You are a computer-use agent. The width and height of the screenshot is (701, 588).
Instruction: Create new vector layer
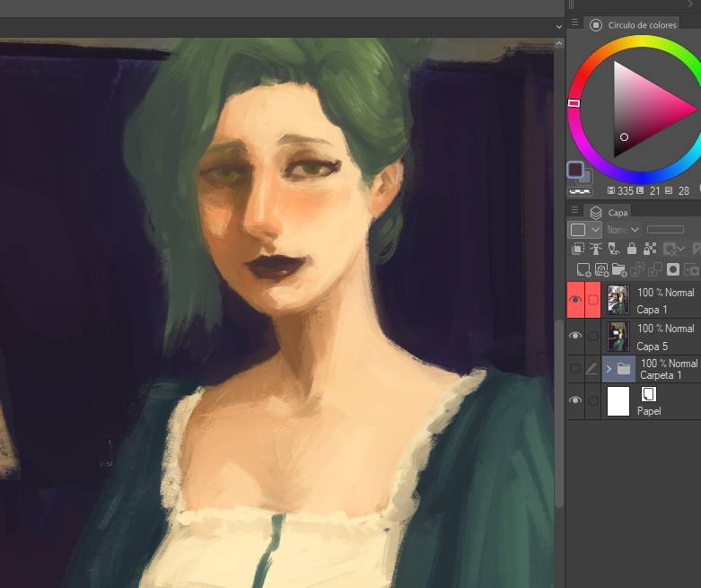pyautogui.click(x=601, y=270)
